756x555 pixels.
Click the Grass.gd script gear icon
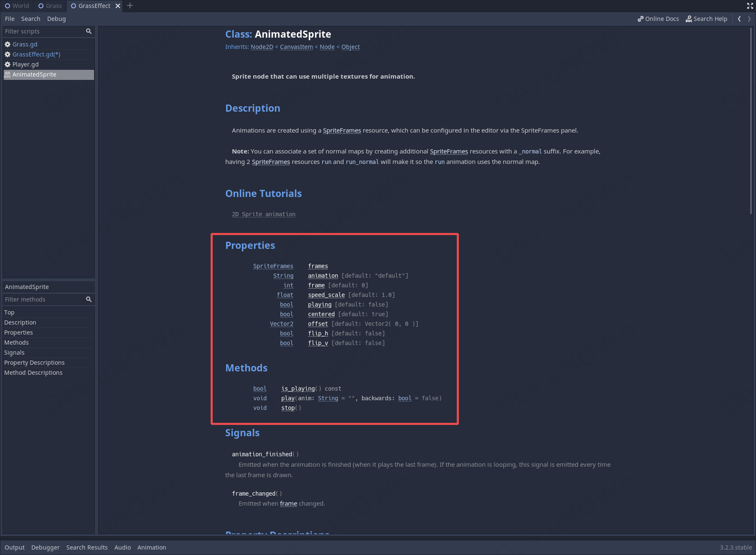pos(8,44)
